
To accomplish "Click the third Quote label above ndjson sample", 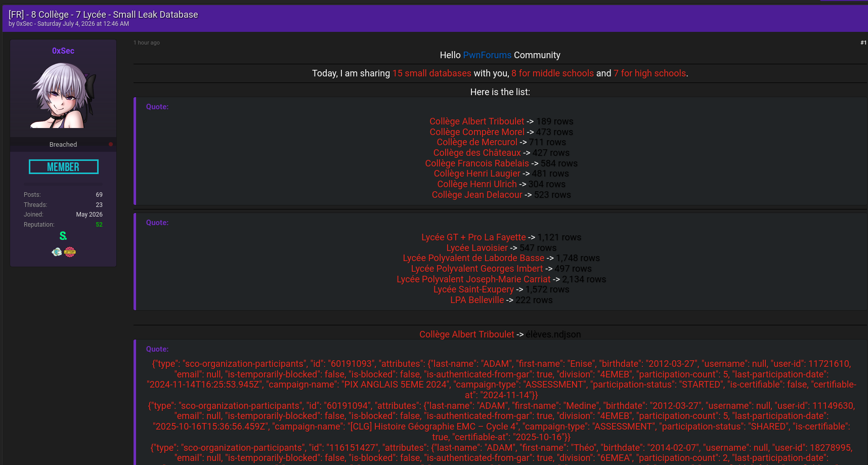I will 157,349.
